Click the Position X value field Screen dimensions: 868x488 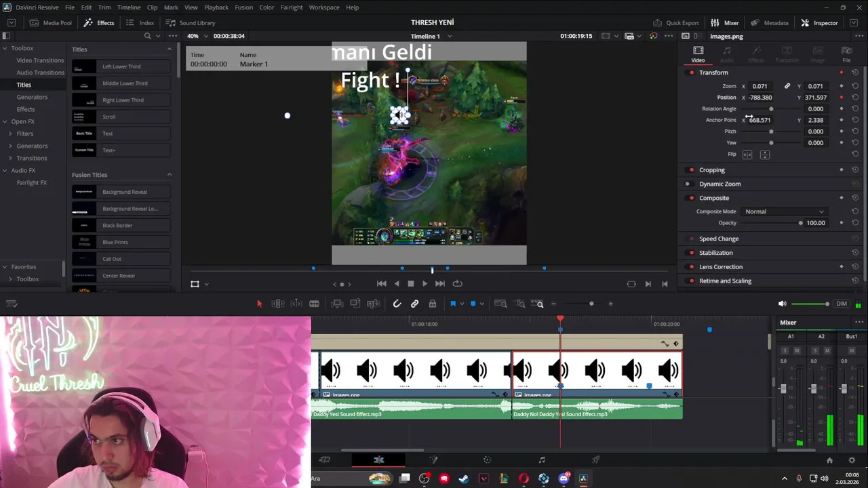(760, 98)
